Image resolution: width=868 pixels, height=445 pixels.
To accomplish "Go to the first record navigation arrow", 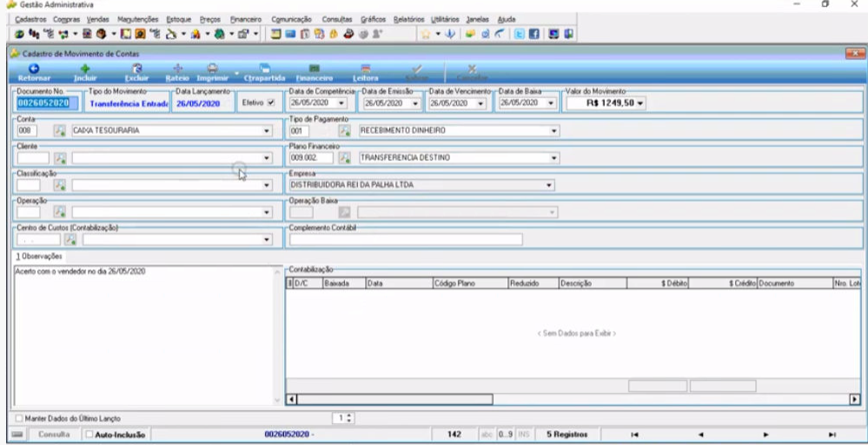I will (x=635, y=435).
